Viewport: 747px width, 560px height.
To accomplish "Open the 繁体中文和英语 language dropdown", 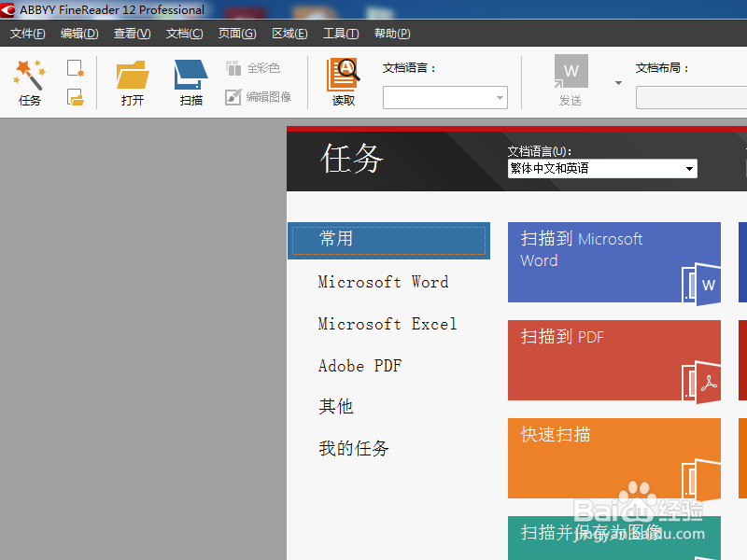I will pyautogui.click(x=602, y=169).
